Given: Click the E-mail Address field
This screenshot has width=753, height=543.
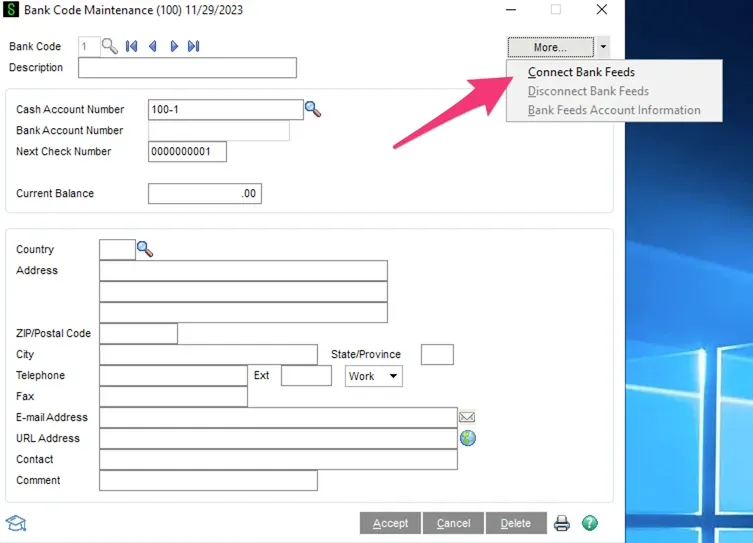Looking at the screenshot, I should tap(279, 418).
